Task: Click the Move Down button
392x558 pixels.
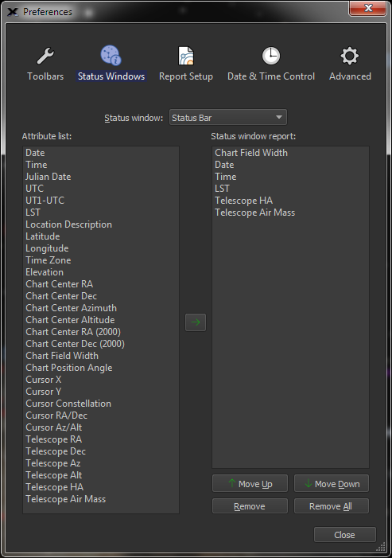Action: pyautogui.click(x=332, y=484)
